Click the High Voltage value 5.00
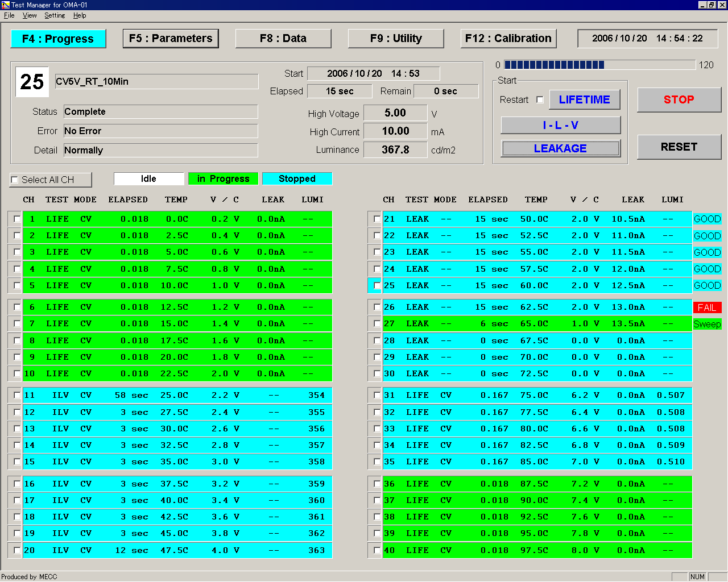The image size is (728, 582). click(x=395, y=113)
